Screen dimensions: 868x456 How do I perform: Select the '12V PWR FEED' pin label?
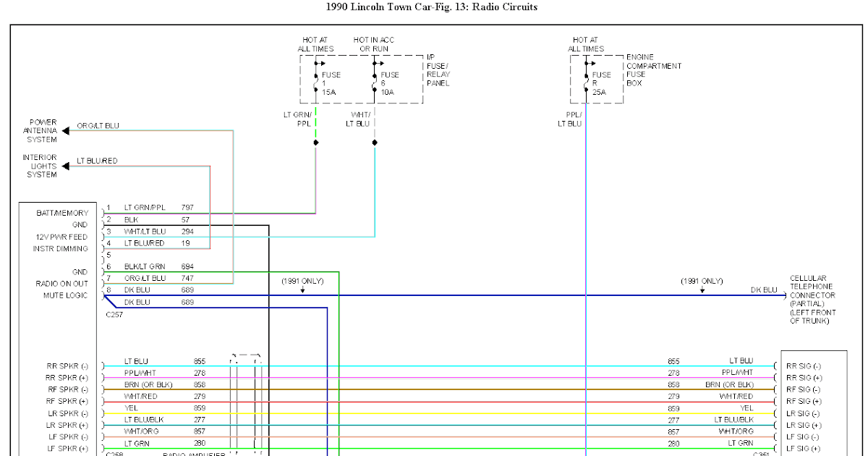[x=62, y=237]
